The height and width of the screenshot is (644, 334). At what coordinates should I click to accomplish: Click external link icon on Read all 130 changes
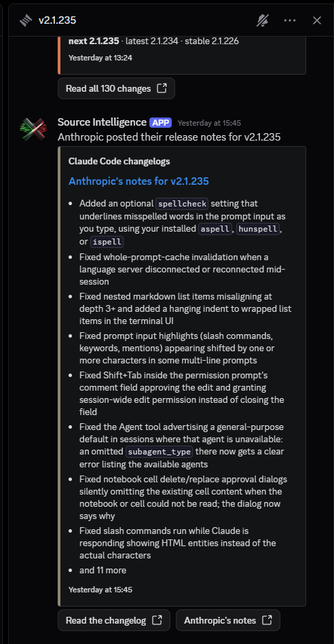pos(162,88)
